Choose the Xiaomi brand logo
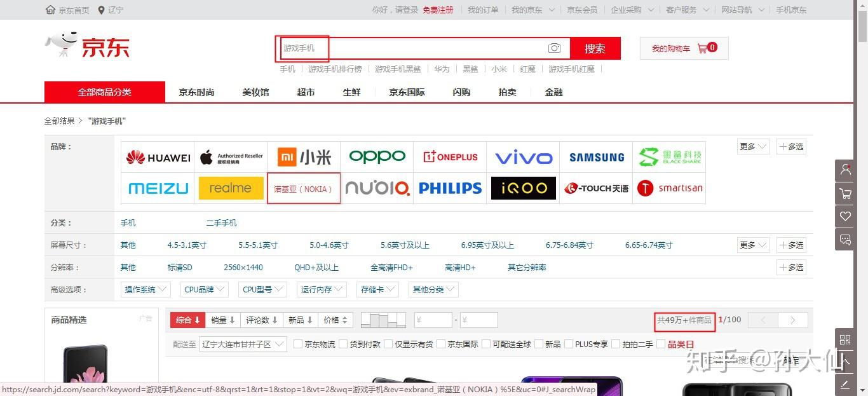This screenshot has height=396, width=868. click(x=304, y=157)
